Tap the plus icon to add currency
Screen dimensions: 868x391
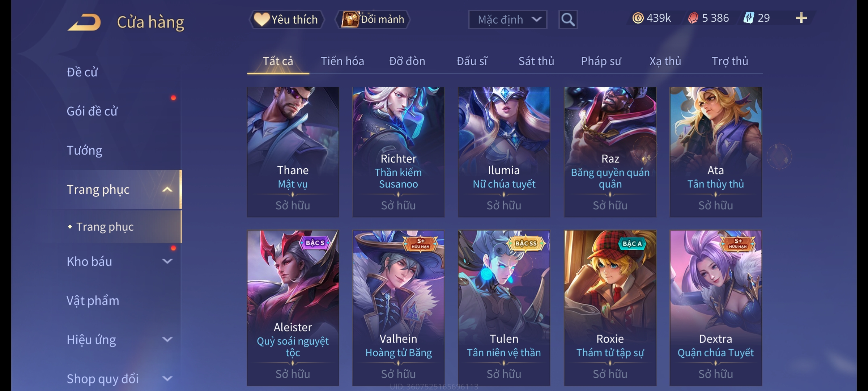pyautogui.click(x=801, y=18)
